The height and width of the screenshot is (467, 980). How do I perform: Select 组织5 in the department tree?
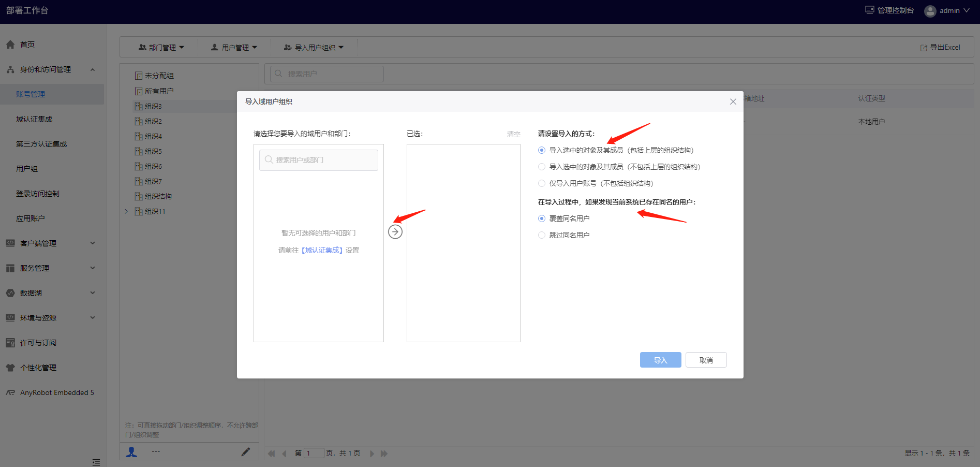pyautogui.click(x=153, y=151)
